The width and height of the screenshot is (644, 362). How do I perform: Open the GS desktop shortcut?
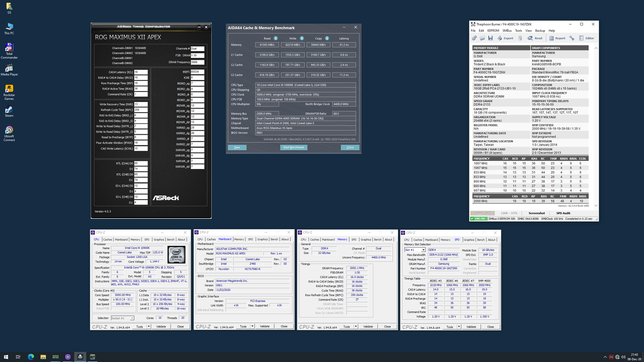click(9, 8)
